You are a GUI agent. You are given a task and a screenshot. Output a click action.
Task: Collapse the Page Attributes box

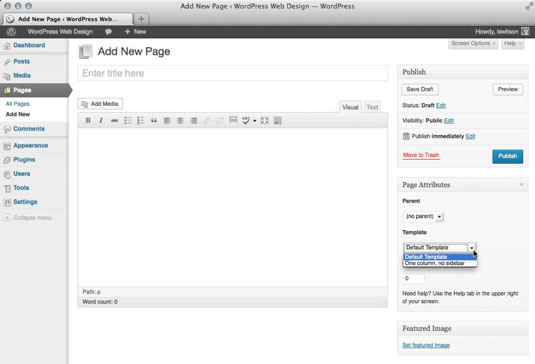tap(521, 185)
